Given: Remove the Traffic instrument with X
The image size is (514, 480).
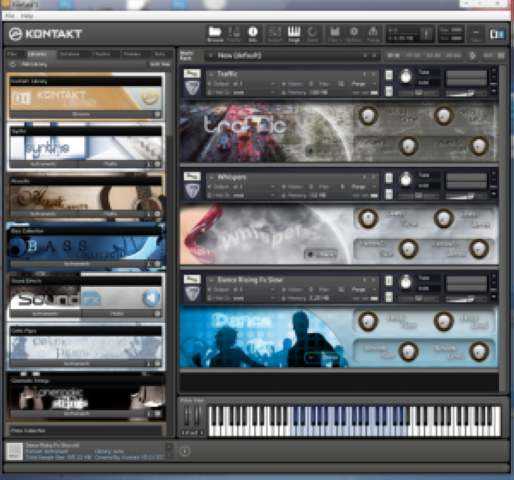Looking at the screenshot, I should point(494,70).
